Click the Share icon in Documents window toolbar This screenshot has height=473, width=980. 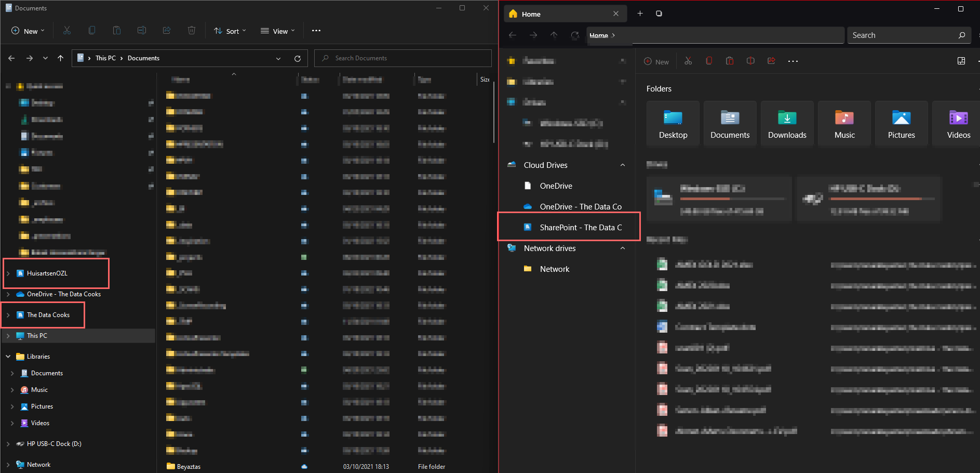167,31
